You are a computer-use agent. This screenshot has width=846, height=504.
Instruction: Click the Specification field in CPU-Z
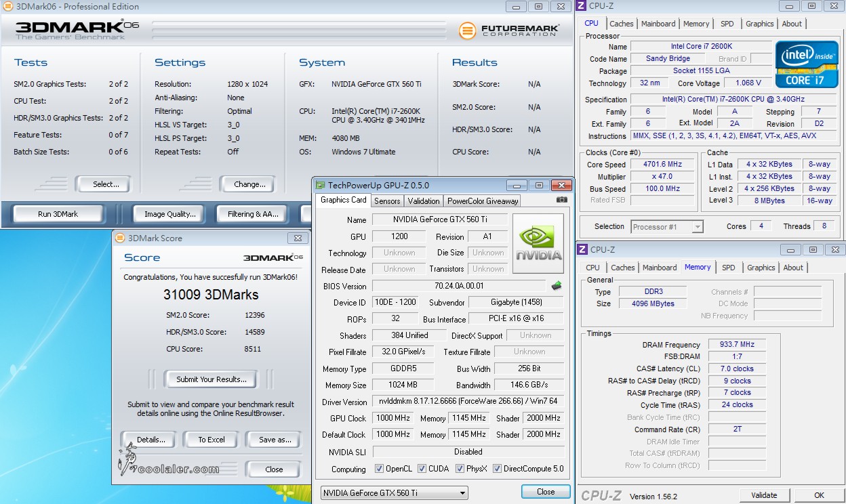(x=735, y=100)
